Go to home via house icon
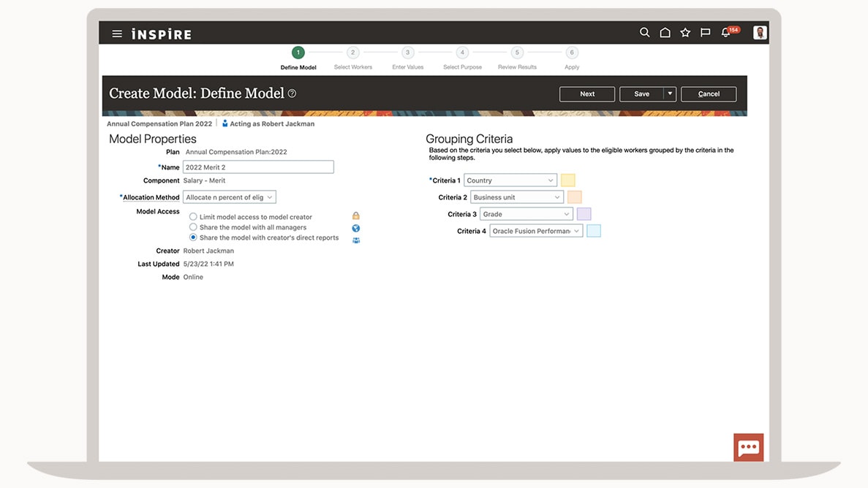Image resolution: width=868 pixels, height=488 pixels. click(665, 33)
